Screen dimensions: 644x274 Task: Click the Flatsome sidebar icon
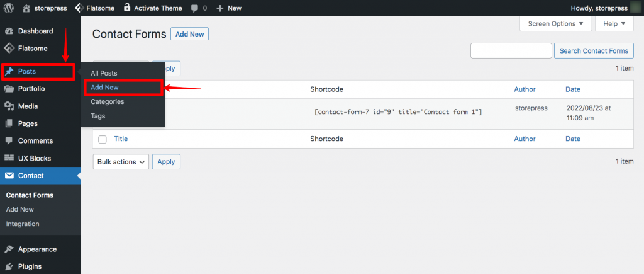(9, 49)
